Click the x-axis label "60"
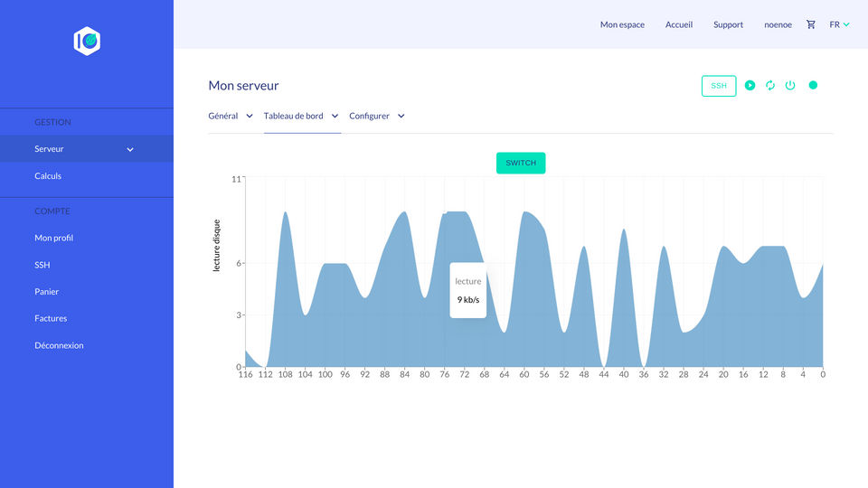868x488 pixels. point(524,374)
